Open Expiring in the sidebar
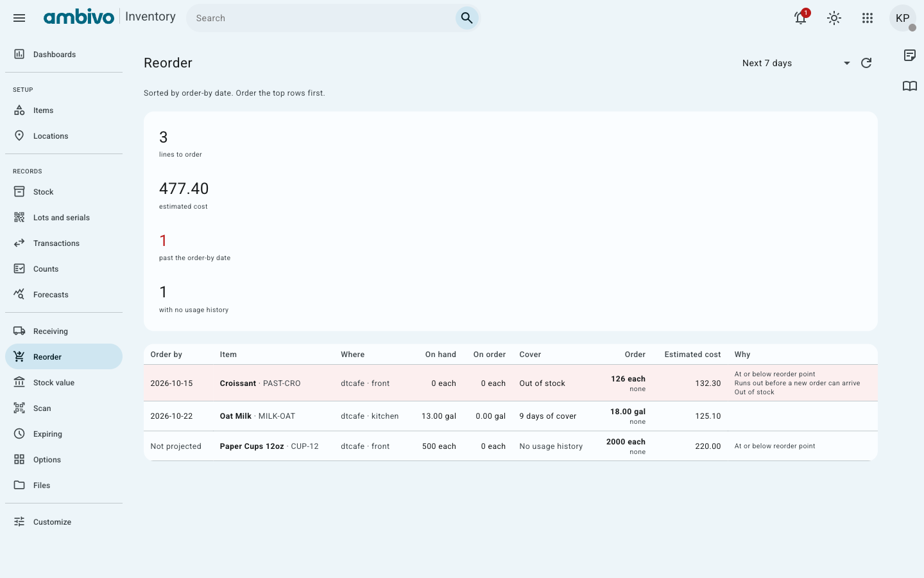924x578 pixels. point(64,434)
